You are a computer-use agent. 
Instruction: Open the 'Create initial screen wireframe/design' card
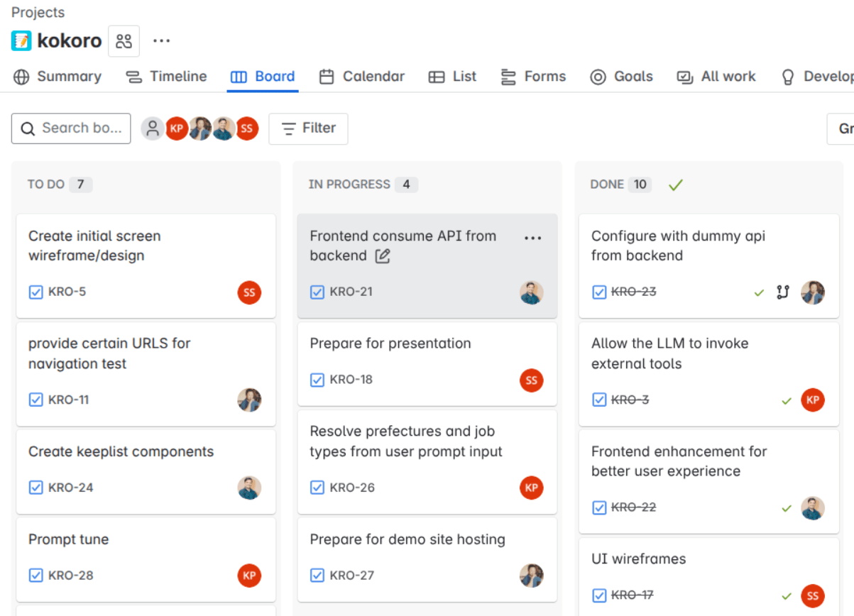click(146, 266)
